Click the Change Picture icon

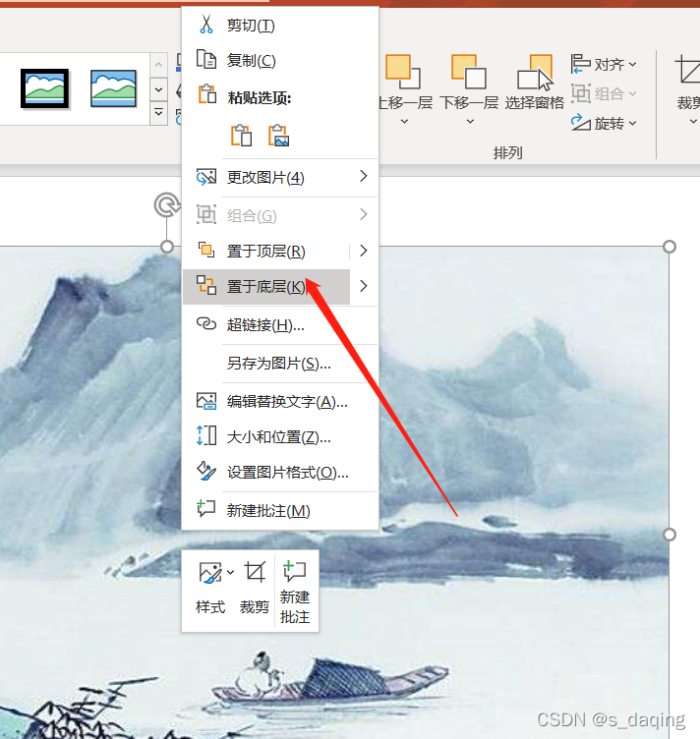206,177
